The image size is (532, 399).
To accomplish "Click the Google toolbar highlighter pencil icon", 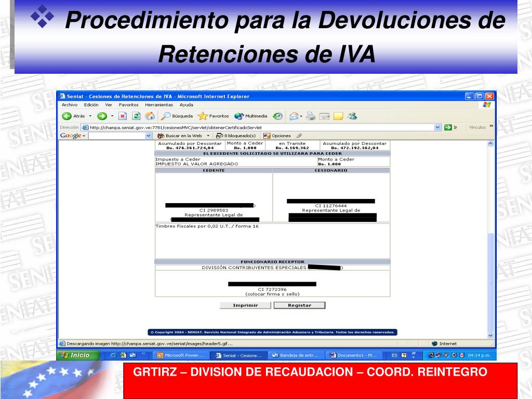I will click(299, 136).
